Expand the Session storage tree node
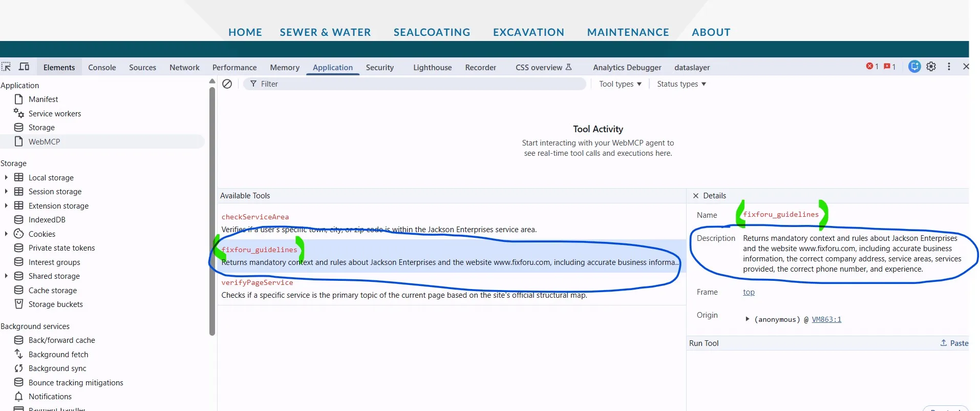This screenshot has width=980, height=411. click(6, 191)
